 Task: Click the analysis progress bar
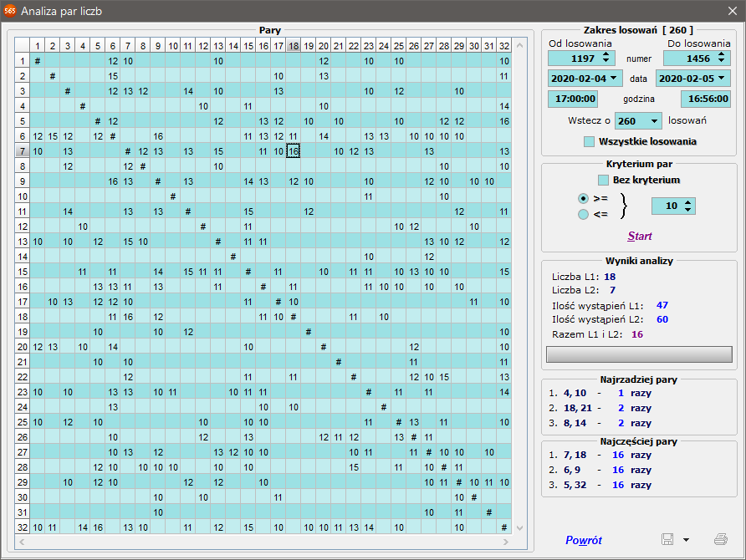click(639, 354)
